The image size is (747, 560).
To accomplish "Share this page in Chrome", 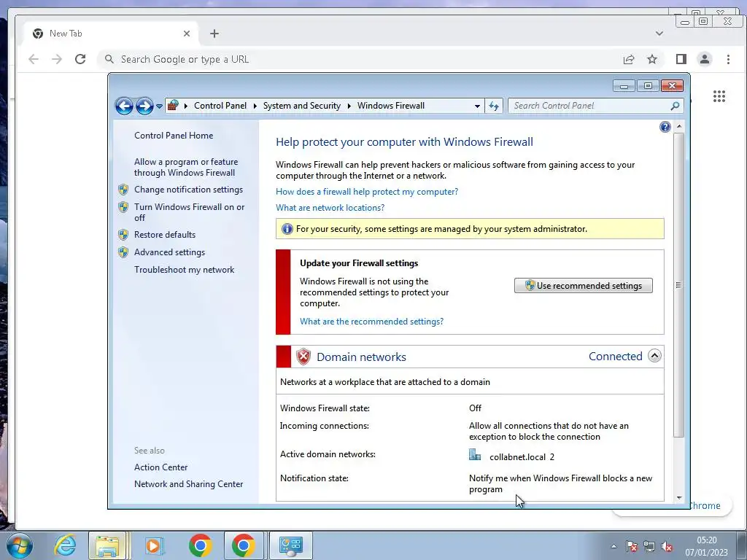I will 629,59.
